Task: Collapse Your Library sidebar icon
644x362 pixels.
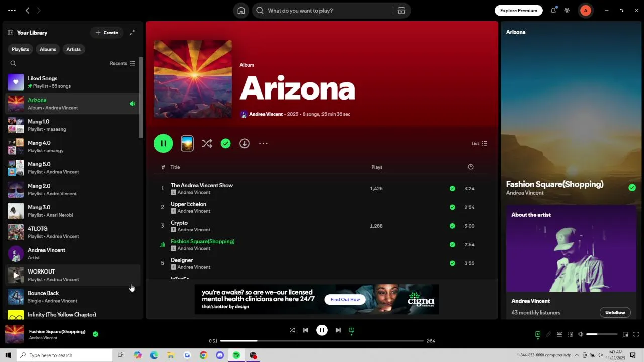Action: coord(10,33)
